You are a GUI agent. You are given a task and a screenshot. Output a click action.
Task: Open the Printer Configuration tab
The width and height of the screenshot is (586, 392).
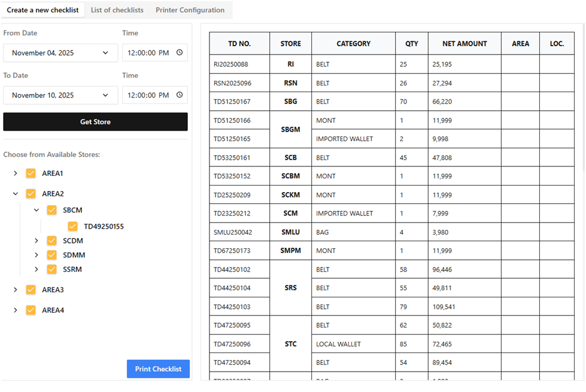coord(190,10)
